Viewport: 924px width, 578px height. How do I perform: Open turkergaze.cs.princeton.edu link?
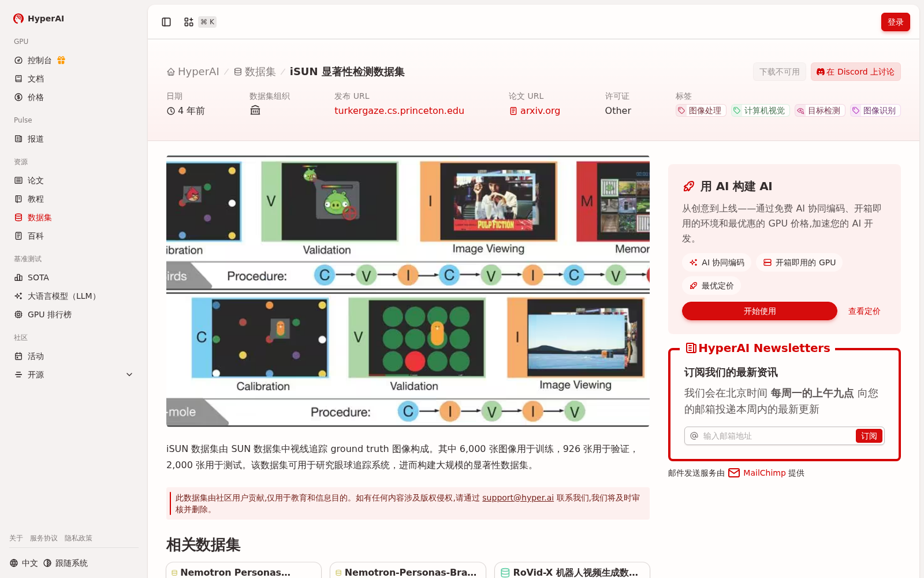pyautogui.click(x=399, y=110)
